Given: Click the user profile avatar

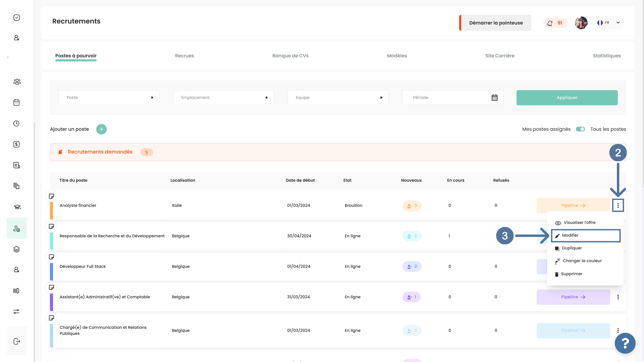Looking at the screenshot, I should pos(581,23).
